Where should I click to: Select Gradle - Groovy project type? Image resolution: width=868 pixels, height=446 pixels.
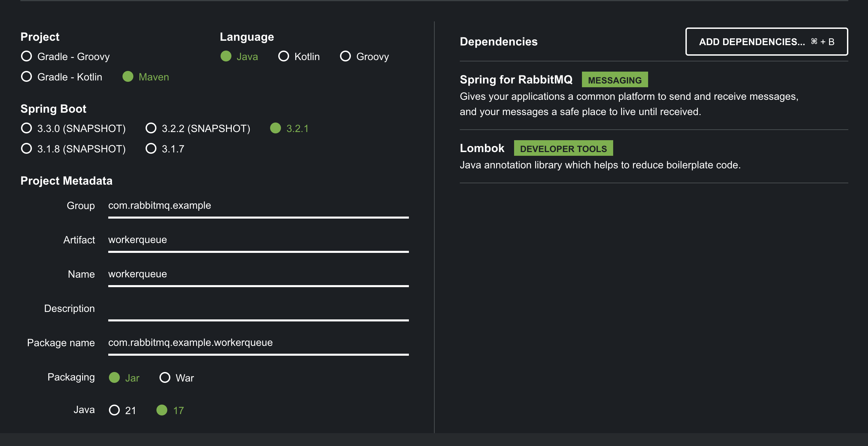click(26, 56)
